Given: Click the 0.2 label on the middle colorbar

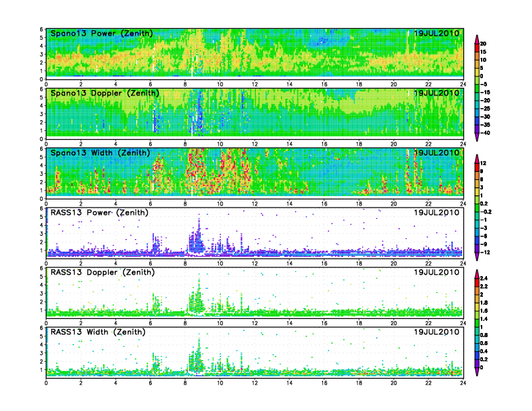Looking at the screenshot, I should click(x=484, y=203).
